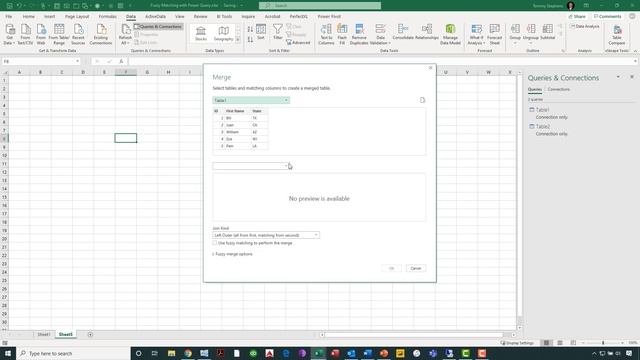Open the Get Data menu
Screen dimensions: 640x360
pos(9,34)
